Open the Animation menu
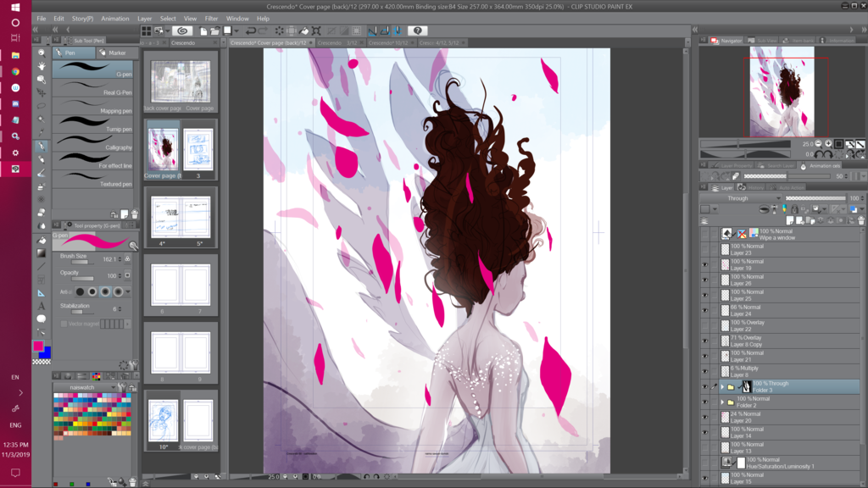 tap(115, 19)
